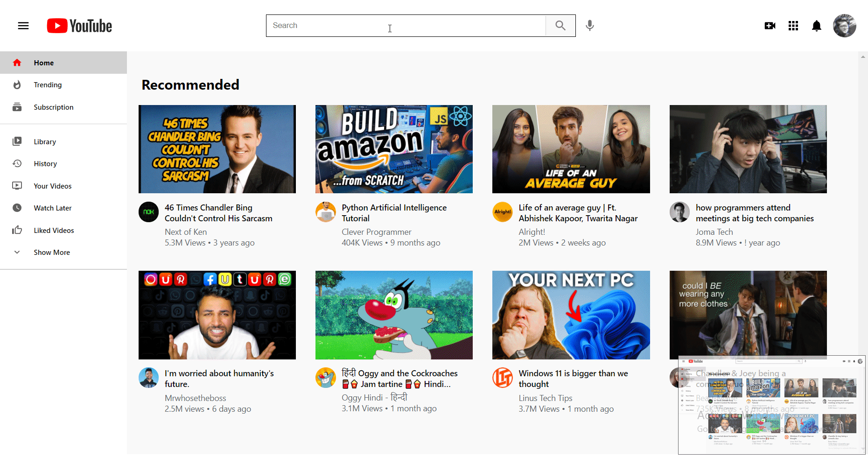Click the Recommended heading

(190, 84)
